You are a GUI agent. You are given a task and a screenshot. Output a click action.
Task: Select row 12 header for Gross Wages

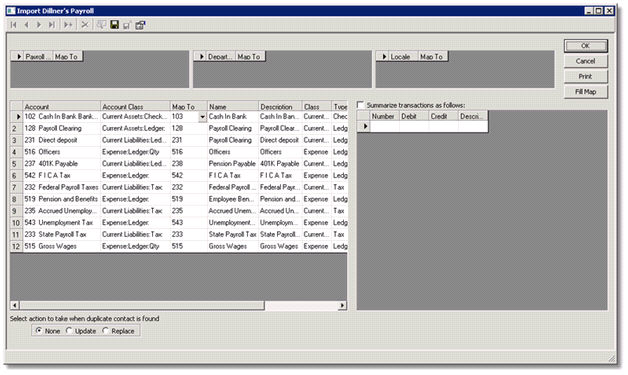coord(16,246)
